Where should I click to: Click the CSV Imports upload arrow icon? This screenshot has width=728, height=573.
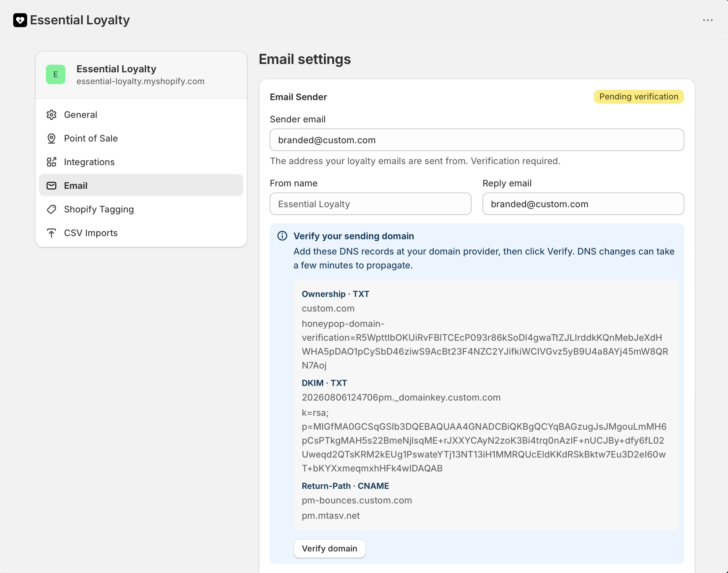(x=51, y=233)
